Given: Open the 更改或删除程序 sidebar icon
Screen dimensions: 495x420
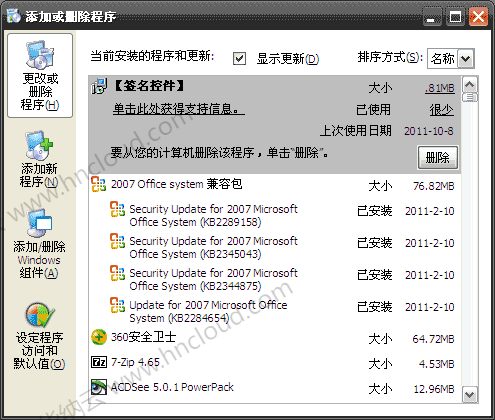Looking at the screenshot, I should coord(40,54).
